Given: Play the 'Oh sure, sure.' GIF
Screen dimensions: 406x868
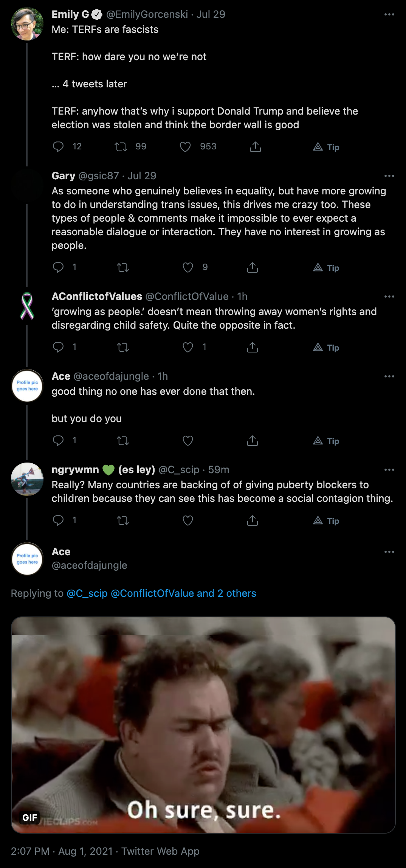Looking at the screenshot, I should click(x=203, y=725).
